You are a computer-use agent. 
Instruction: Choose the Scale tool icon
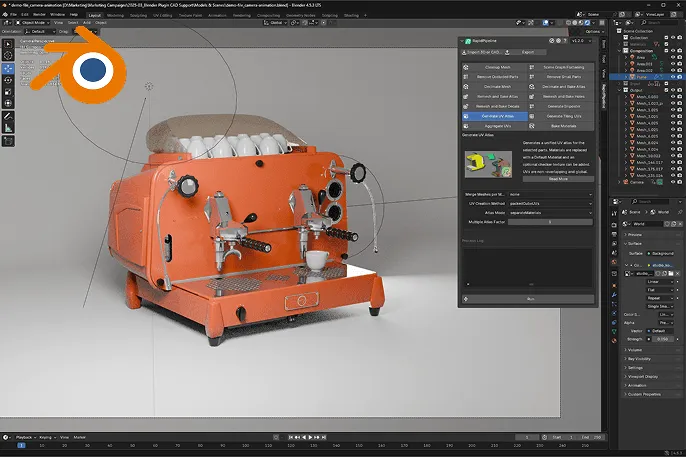[x=8, y=92]
